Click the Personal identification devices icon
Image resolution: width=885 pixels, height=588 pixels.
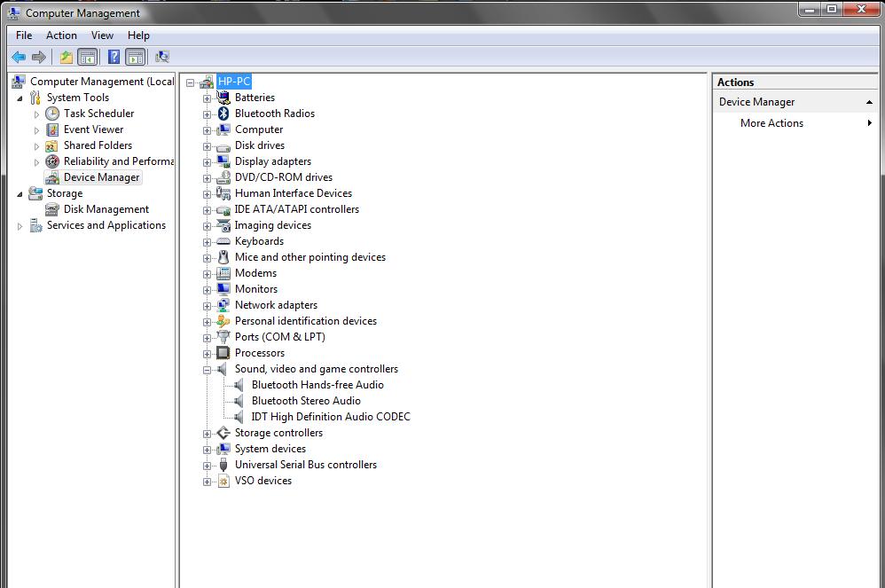pos(223,321)
